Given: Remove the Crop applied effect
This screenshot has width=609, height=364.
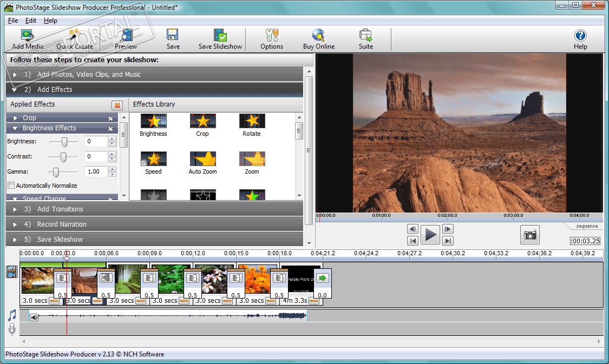Looking at the screenshot, I should [110, 118].
